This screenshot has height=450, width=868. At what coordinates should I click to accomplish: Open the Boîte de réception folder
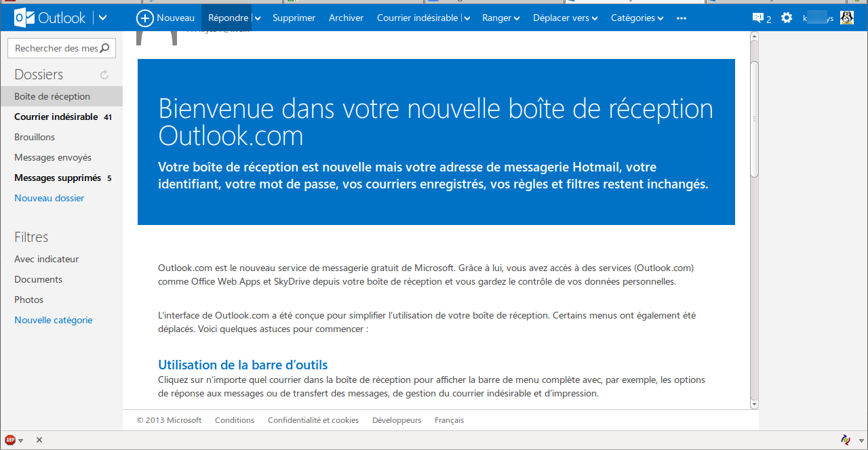coord(61,96)
